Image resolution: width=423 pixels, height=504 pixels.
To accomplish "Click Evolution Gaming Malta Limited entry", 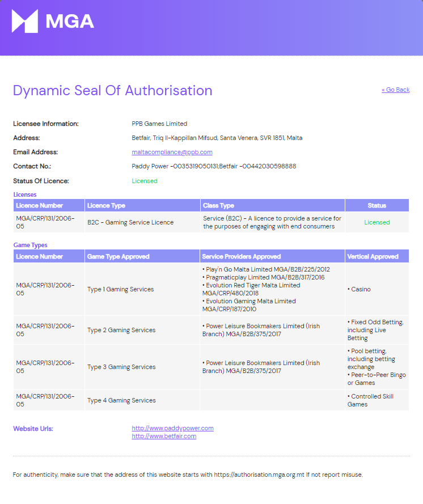I will [x=249, y=305].
